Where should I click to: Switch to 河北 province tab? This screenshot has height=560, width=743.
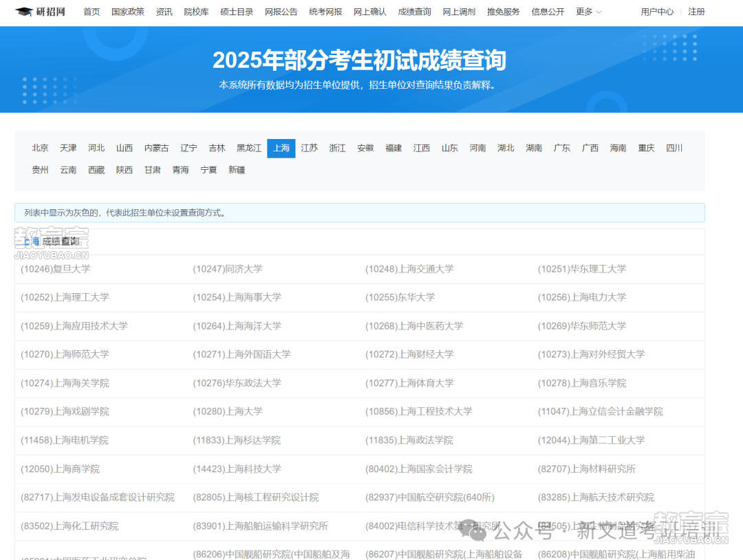(96, 148)
